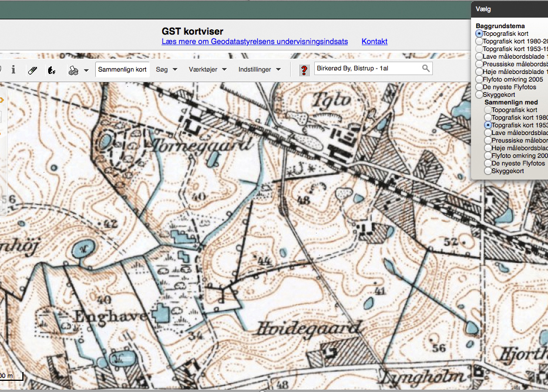Click the footprints icon in the toolbar
This screenshot has height=392, width=548.
pyautogui.click(x=52, y=70)
